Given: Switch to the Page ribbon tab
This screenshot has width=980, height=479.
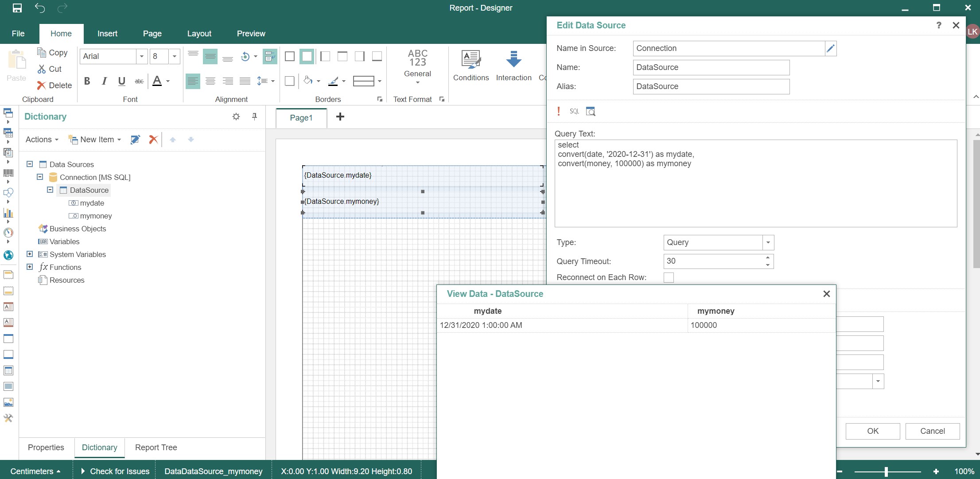Looking at the screenshot, I should pos(152,34).
